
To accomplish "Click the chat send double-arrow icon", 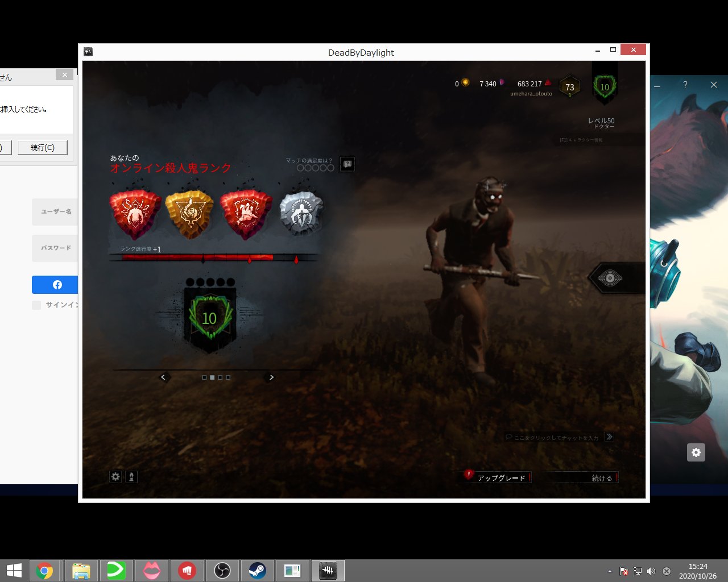I will pos(609,437).
